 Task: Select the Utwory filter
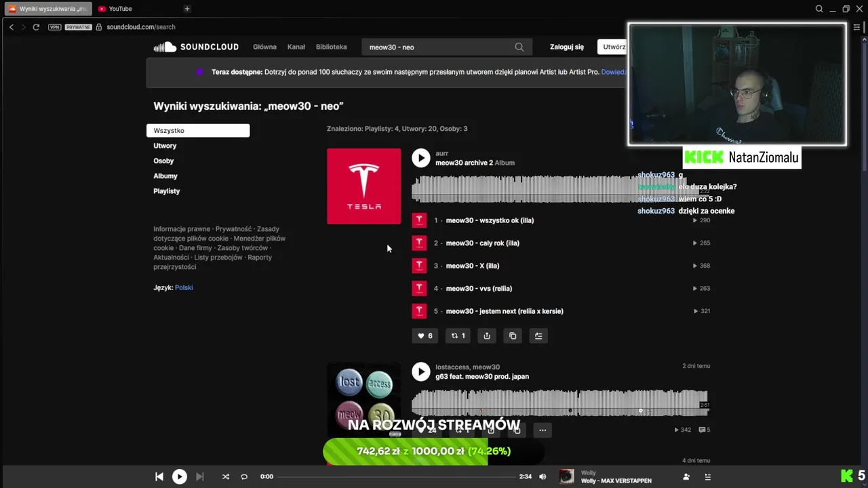(x=165, y=146)
